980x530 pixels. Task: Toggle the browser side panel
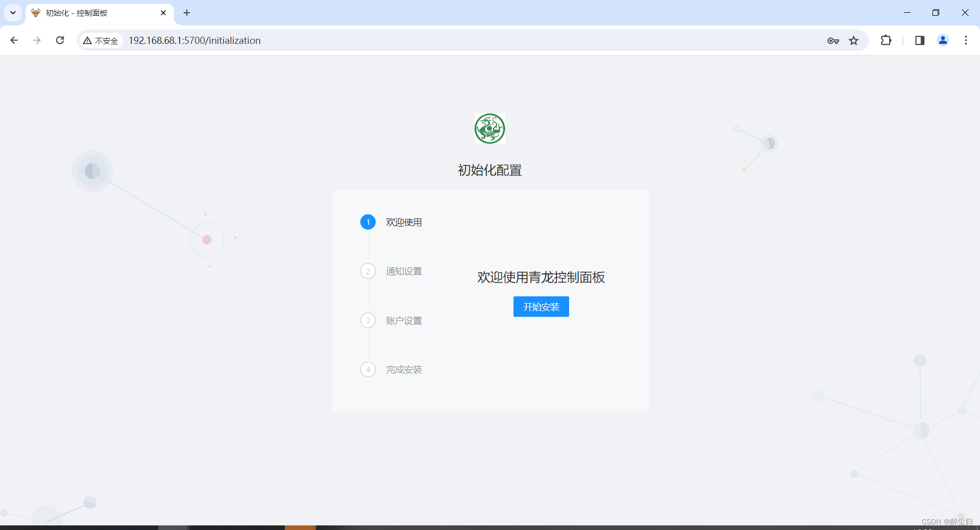tap(920, 40)
